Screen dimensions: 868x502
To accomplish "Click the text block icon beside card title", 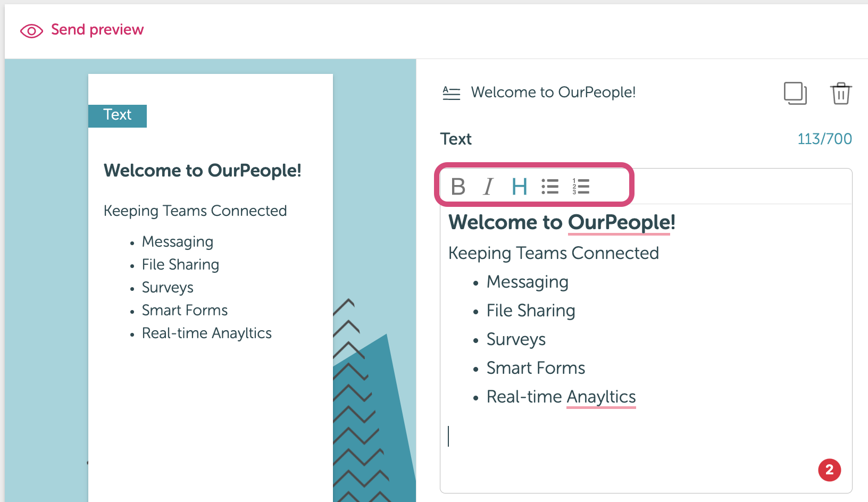I will pos(452,93).
